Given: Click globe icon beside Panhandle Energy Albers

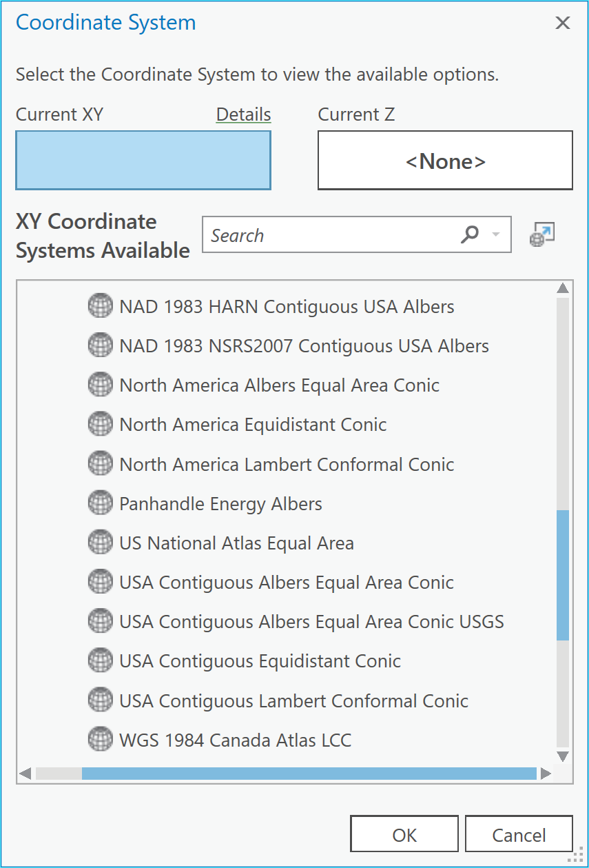Looking at the screenshot, I should [101, 503].
